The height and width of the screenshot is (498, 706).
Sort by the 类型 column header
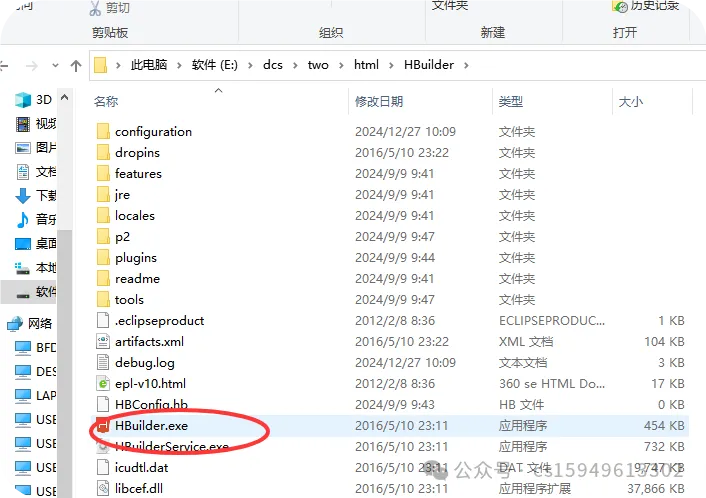click(x=511, y=101)
